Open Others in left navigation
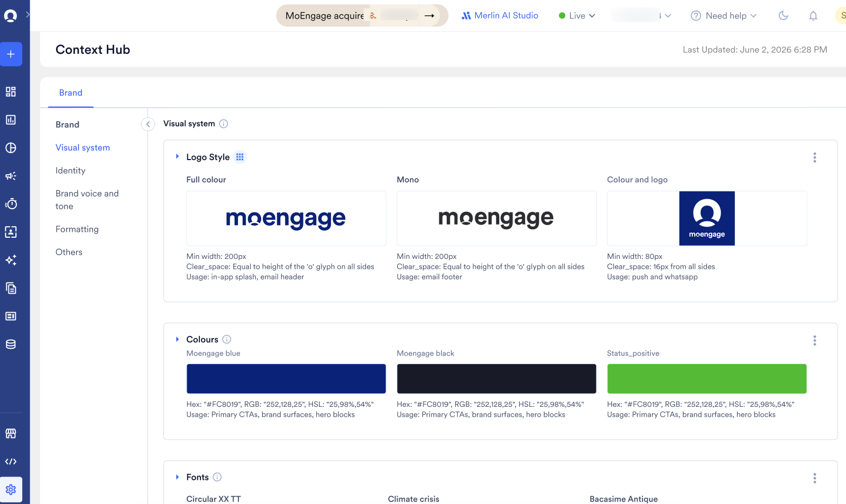 point(69,252)
